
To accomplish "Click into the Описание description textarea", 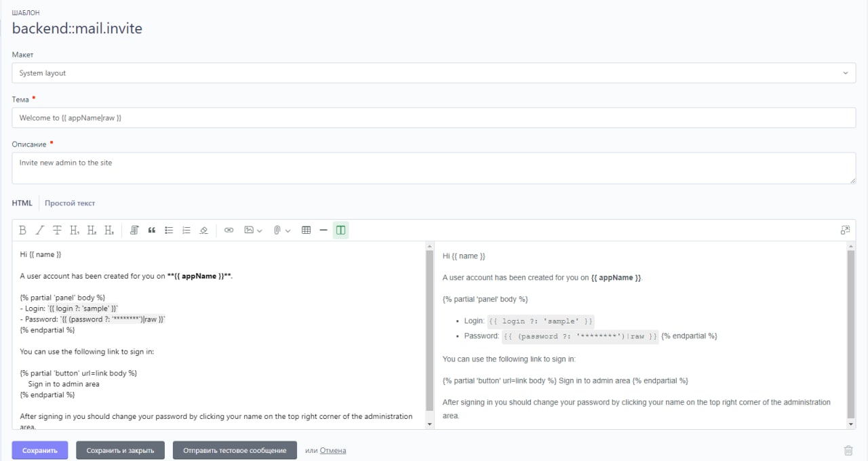I will 434,168.
